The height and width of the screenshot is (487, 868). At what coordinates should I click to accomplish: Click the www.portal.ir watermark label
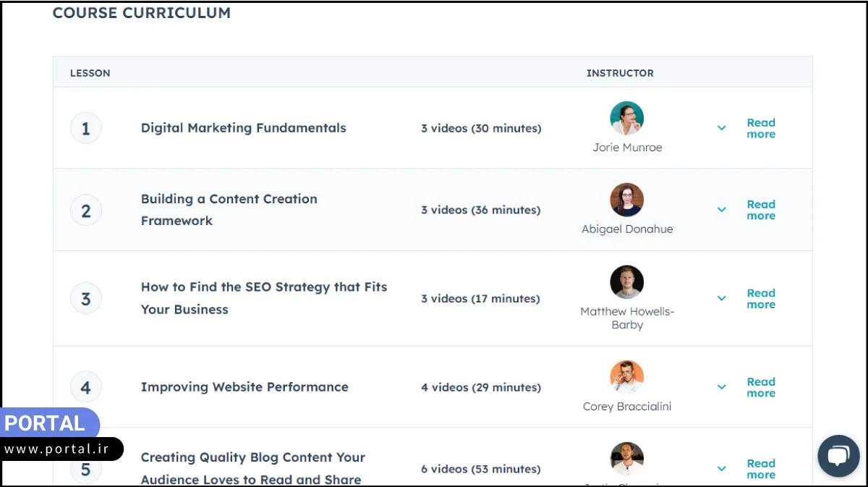58,449
